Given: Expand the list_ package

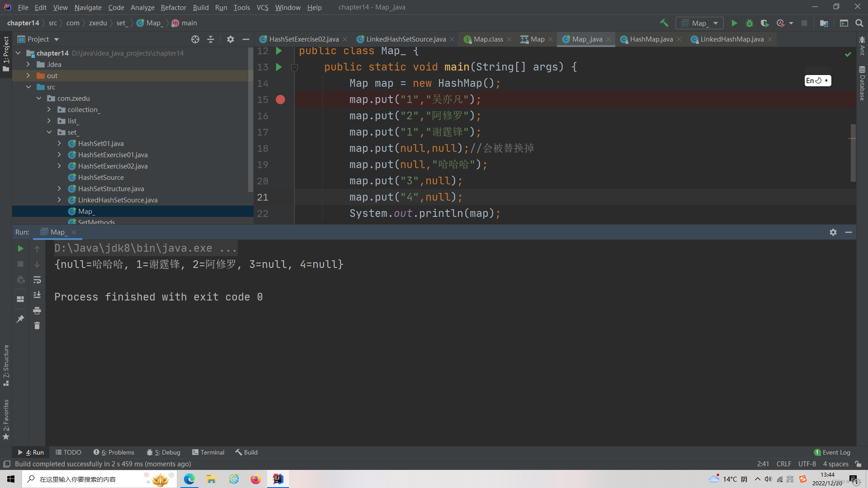Looking at the screenshot, I should [x=49, y=121].
